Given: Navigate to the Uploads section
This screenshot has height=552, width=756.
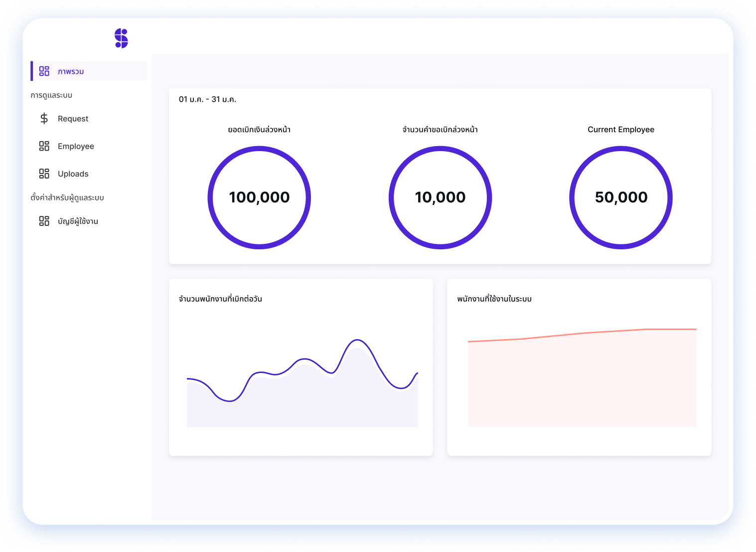Looking at the screenshot, I should point(73,174).
